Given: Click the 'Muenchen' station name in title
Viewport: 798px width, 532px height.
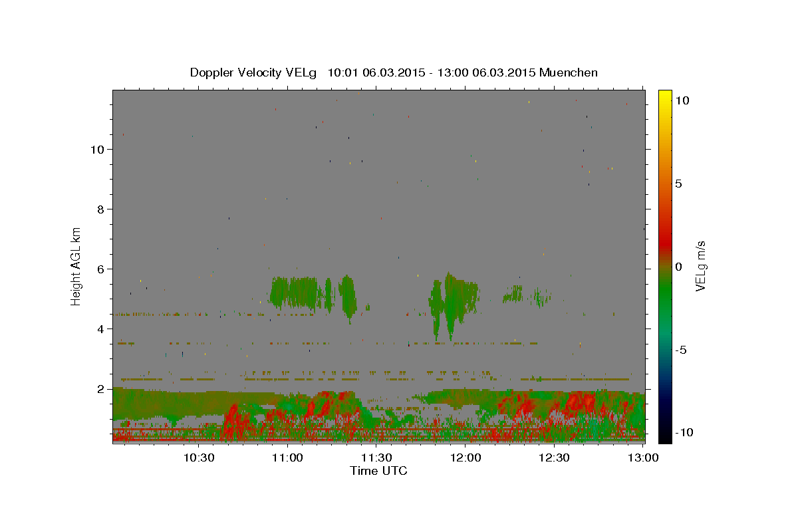Looking at the screenshot, I should (x=569, y=72).
